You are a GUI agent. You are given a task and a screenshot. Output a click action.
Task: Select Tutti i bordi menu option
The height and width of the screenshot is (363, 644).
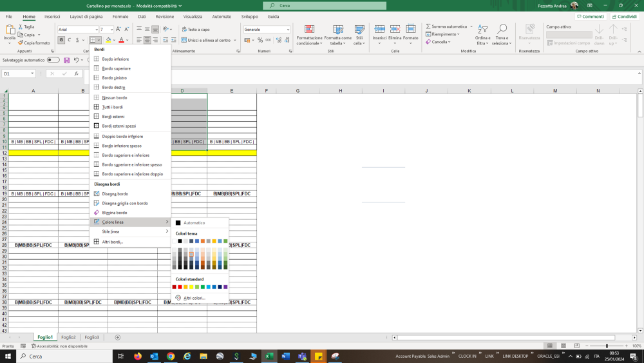(x=112, y=107)
